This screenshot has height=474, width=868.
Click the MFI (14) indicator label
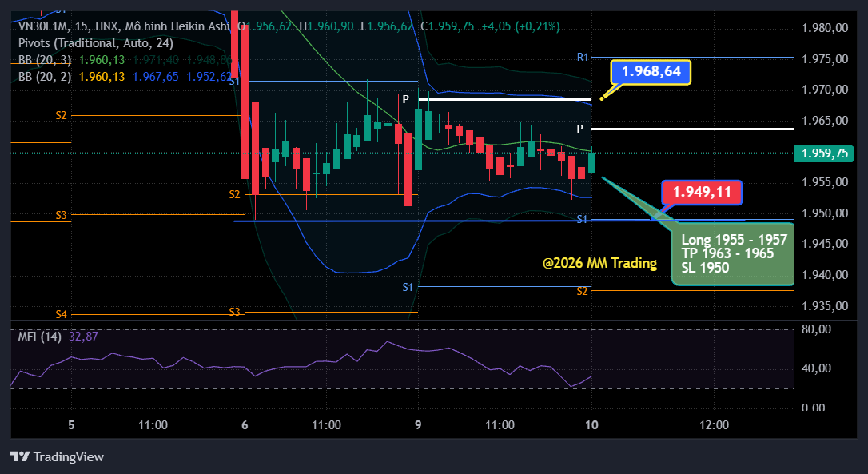click(x=39, y=337)
